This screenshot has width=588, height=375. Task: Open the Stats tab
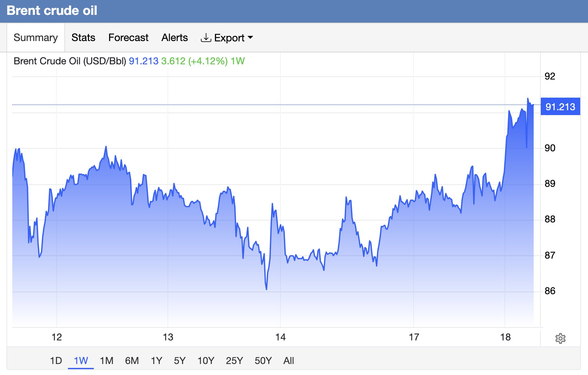click(x=83, y=37)
